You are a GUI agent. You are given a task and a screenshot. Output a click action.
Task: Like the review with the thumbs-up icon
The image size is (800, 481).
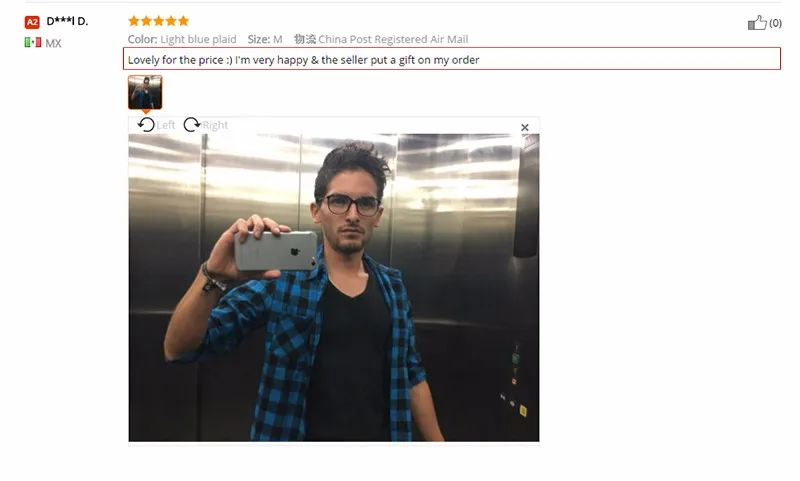[x=757, y=23]
